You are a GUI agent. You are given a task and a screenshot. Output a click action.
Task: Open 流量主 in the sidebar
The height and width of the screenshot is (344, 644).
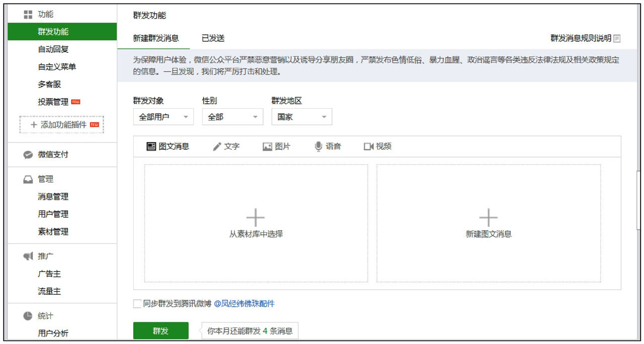pos(49,292)
